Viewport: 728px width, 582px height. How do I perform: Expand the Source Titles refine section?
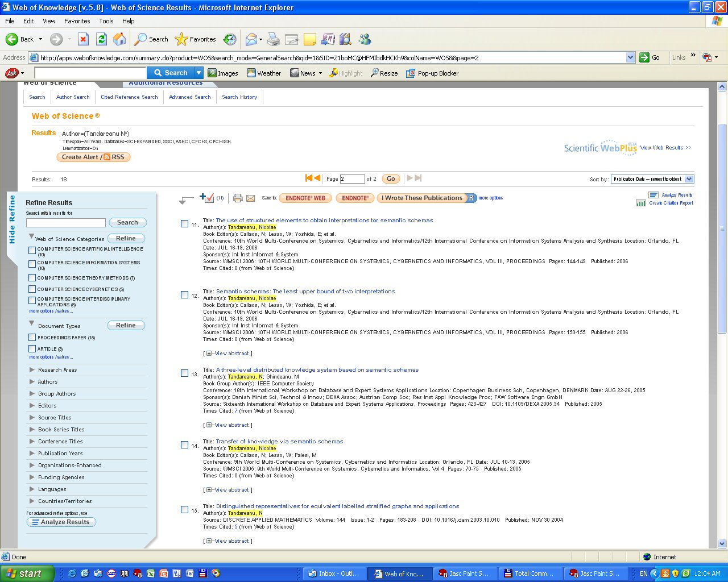tap(32, 417)
